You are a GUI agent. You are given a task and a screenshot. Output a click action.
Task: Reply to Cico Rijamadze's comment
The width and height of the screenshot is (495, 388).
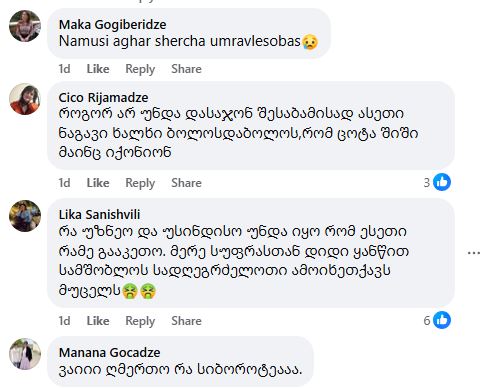pos(140,183)
